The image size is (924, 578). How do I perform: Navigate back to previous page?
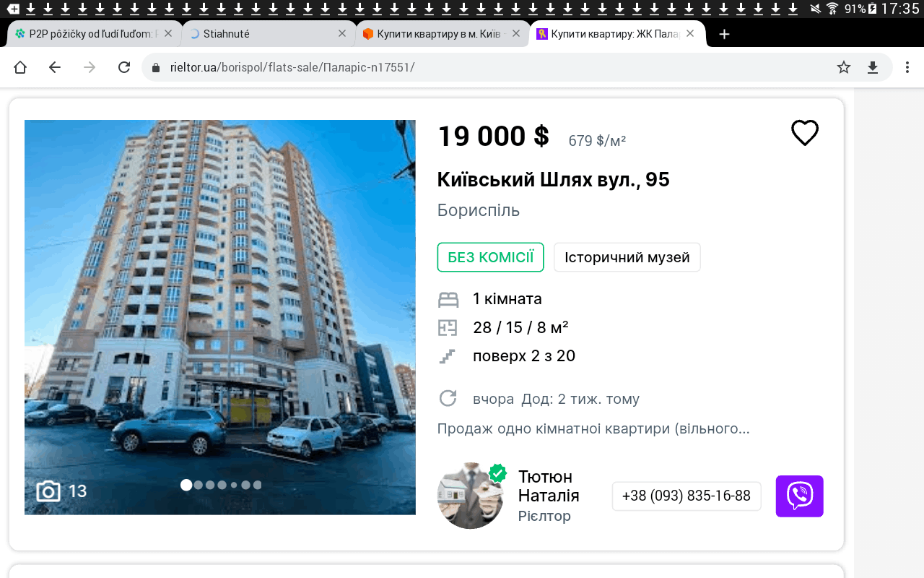[55, 67]
